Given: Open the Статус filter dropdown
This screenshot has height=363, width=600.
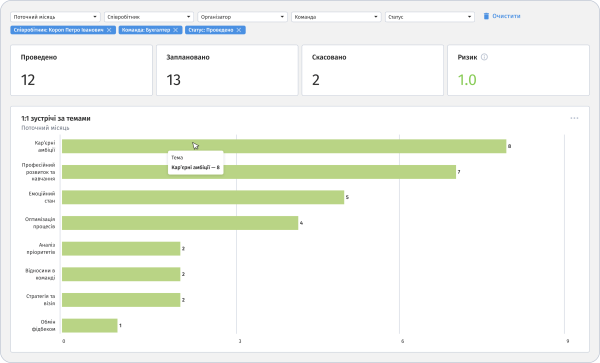Looking at the screenshot, I should 430,17.
